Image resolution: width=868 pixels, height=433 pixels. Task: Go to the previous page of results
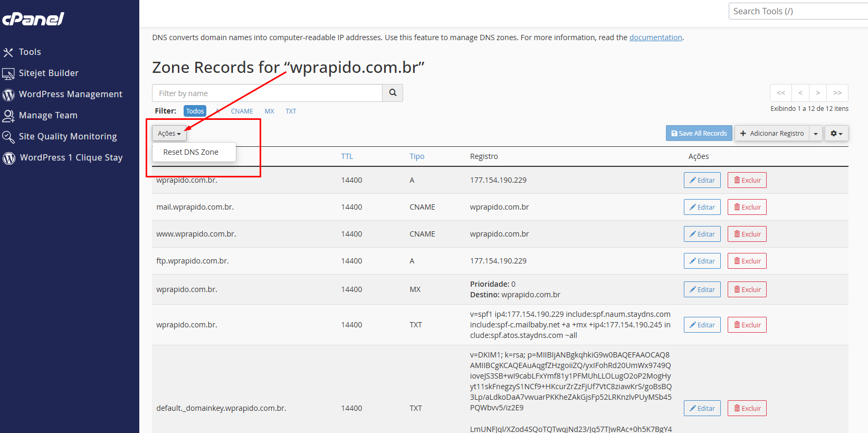coord(800,92)
